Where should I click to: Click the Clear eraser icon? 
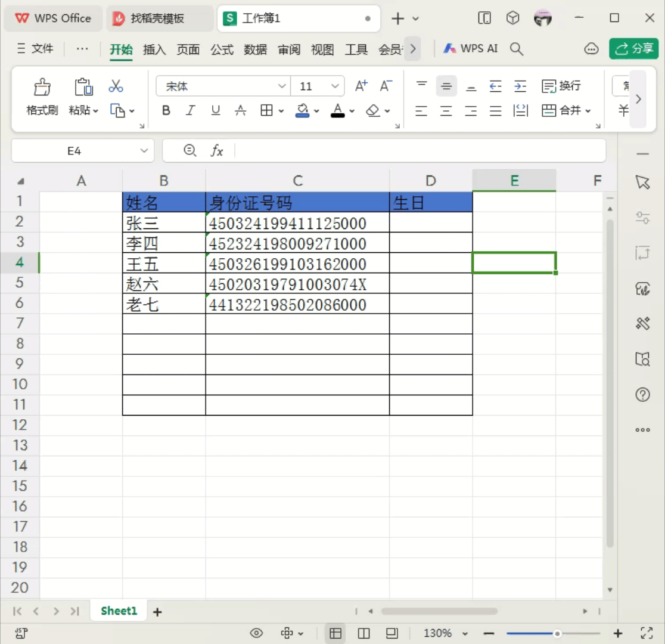pyautogui.click(x=373, y=111)
